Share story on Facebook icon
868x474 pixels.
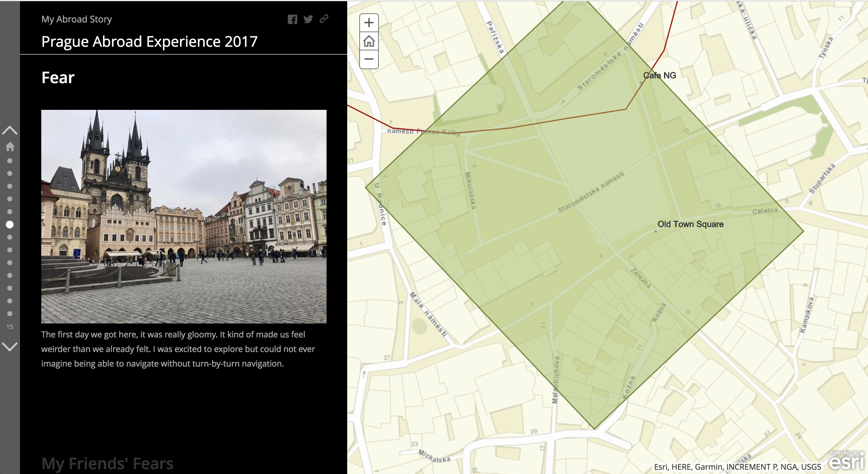pyautogui.click(x=292, y=19)
